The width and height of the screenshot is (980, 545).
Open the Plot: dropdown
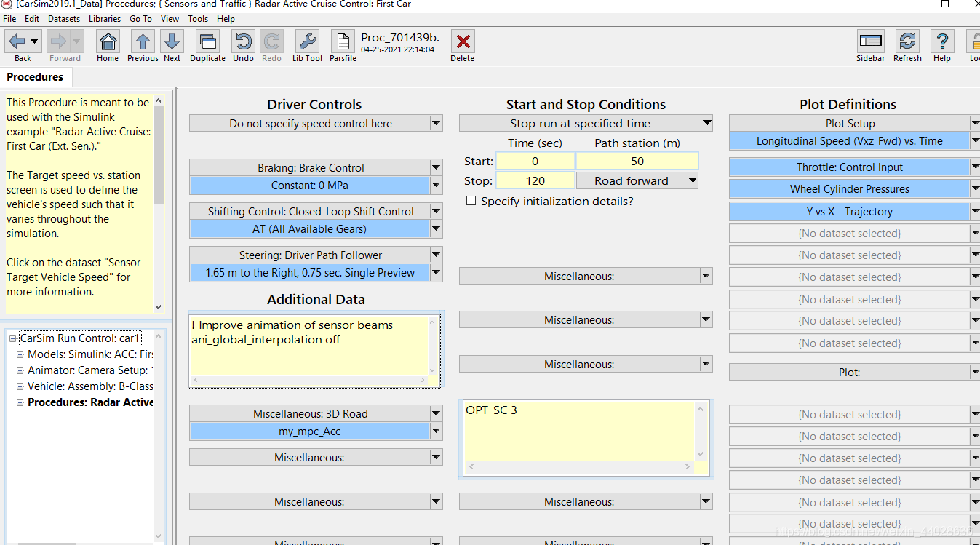[x=855, y=372]
